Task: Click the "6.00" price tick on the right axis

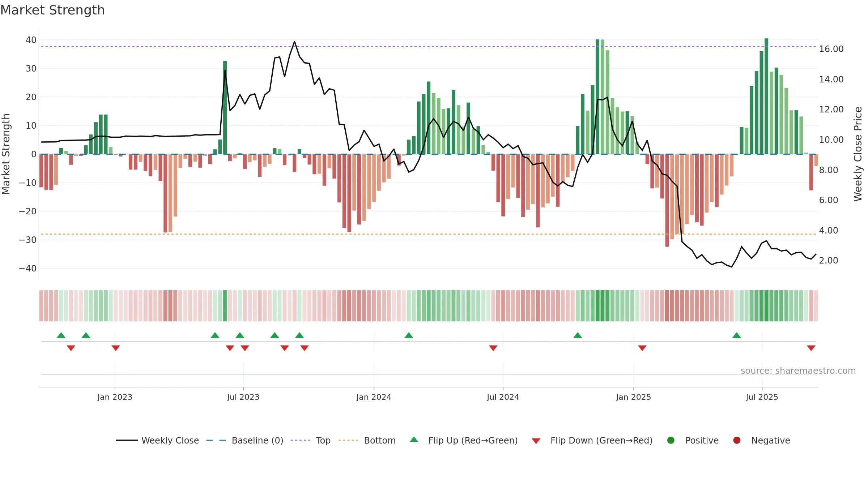Action: [829, 200]
